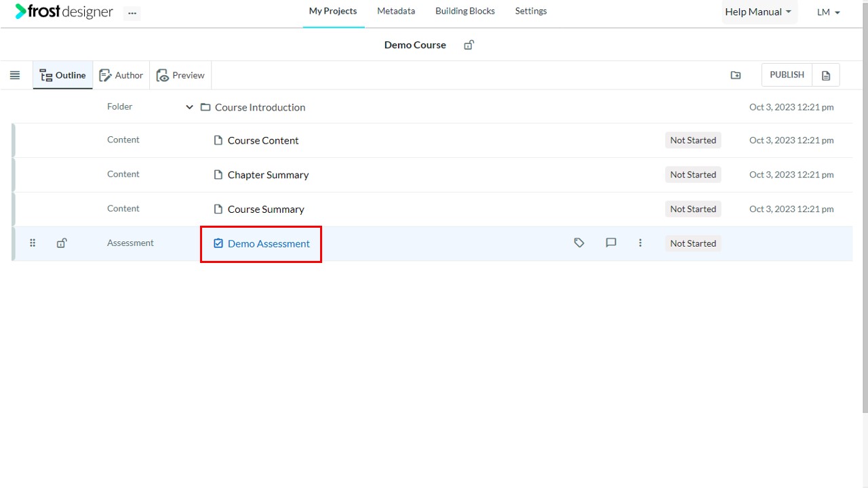Open the three-dot menu for Demo Assessment
This screenshot has height=488, width=868.
(x=640, y=243)
